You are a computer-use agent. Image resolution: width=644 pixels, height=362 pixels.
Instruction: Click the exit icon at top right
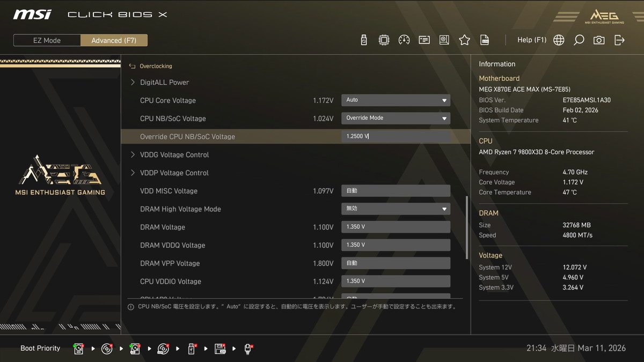coord(619,40)
